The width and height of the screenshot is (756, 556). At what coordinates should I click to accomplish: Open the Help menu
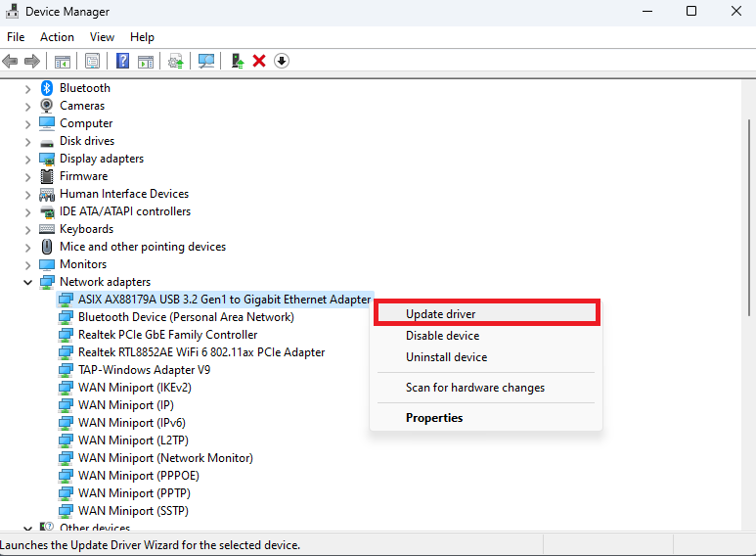tap(142, 37)
